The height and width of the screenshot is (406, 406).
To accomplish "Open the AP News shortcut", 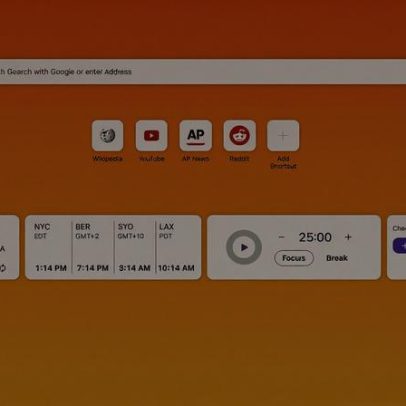I will point(196,136).
